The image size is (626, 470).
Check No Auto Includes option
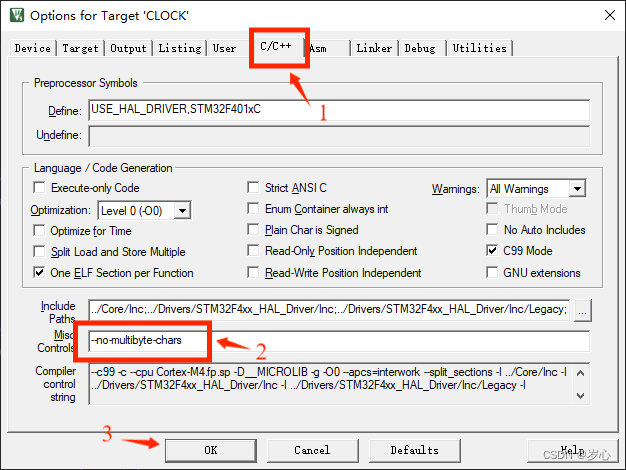click(492, 230)
